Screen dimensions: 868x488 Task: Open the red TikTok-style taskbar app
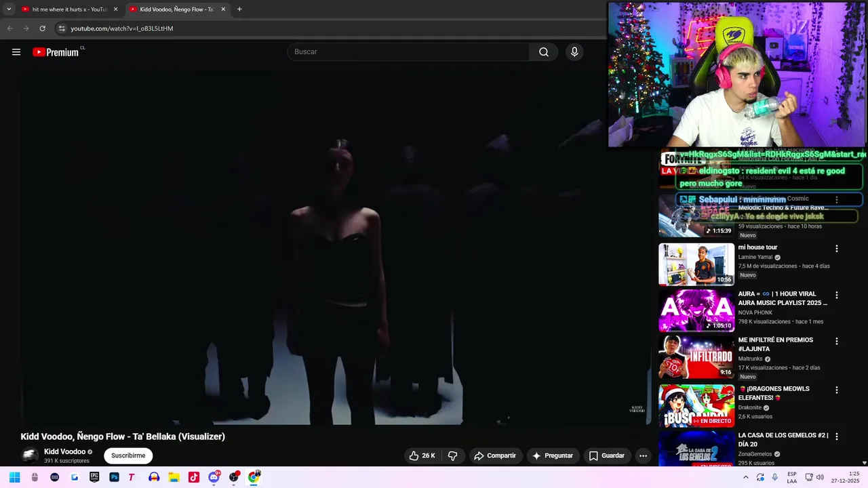(x=194, y=477)
